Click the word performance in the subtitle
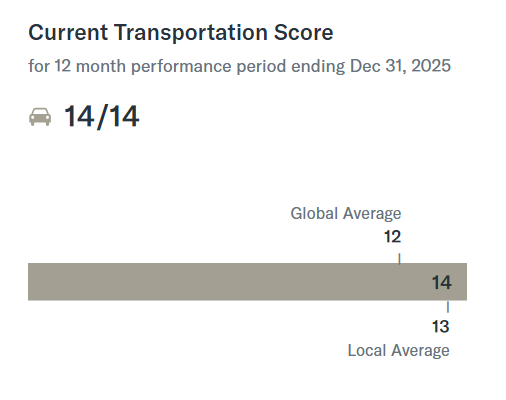 (181, 66)
